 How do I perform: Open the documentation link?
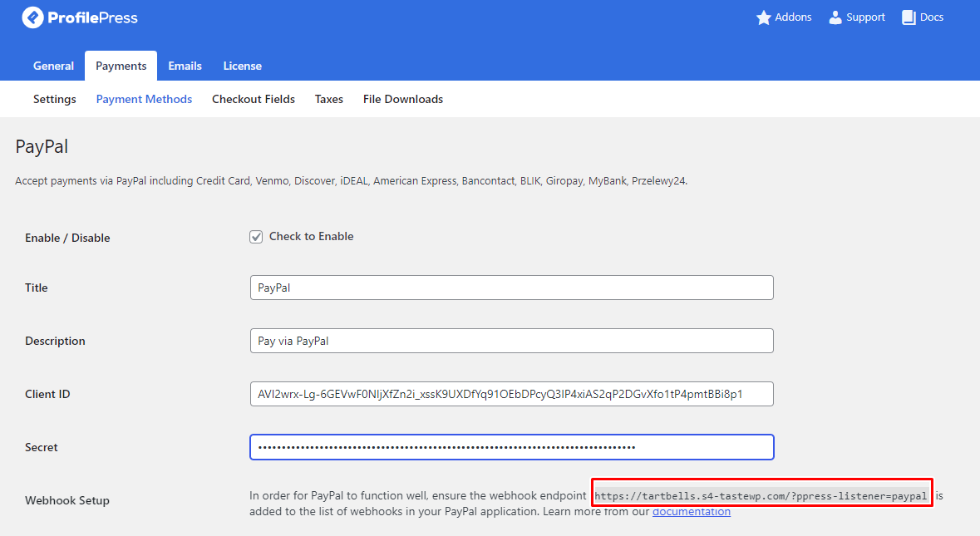(x=692, y=512)
